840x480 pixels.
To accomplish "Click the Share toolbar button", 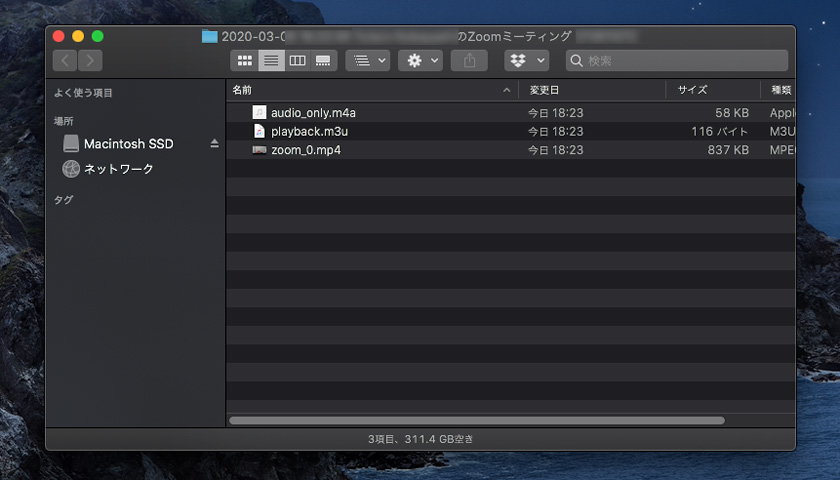I will 469,61.
